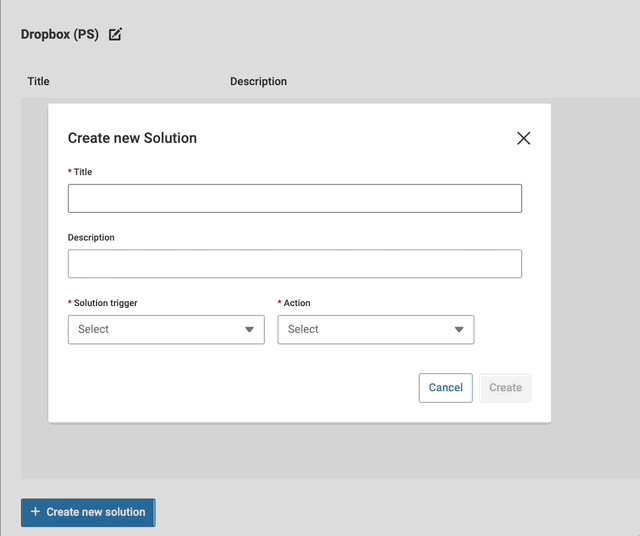Viewport: 640px width, 536px height.
Task: Click the Create new solution button
Action: click(x=88, y=512)
